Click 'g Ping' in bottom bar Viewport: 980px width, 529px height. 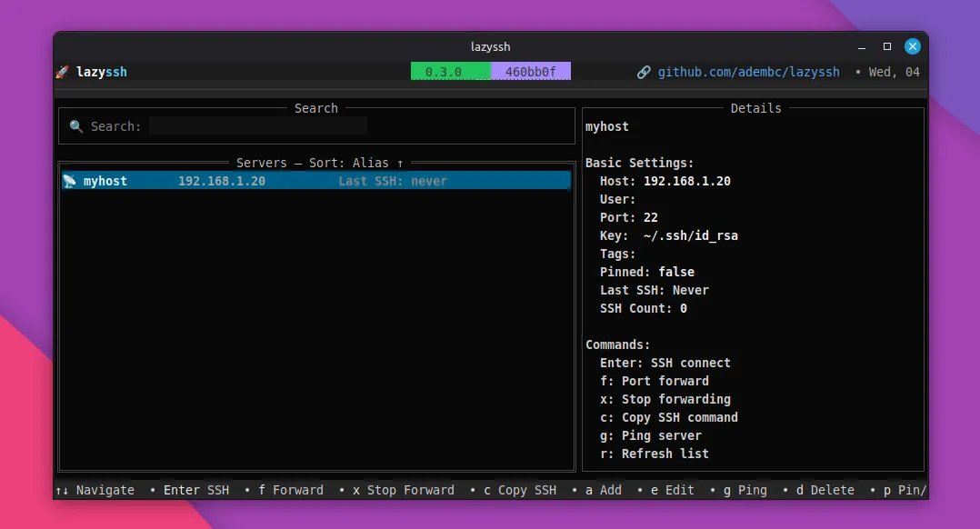(x=745, y=490)
